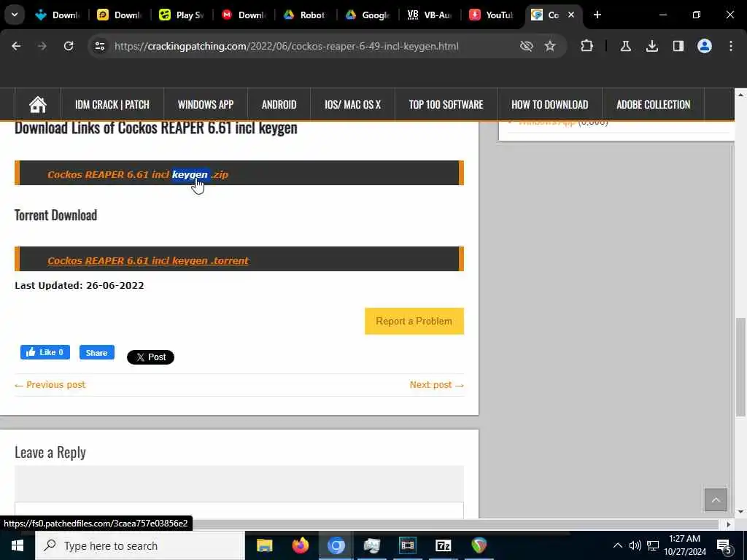Show hidden system tray icons

tap(617, 545)
